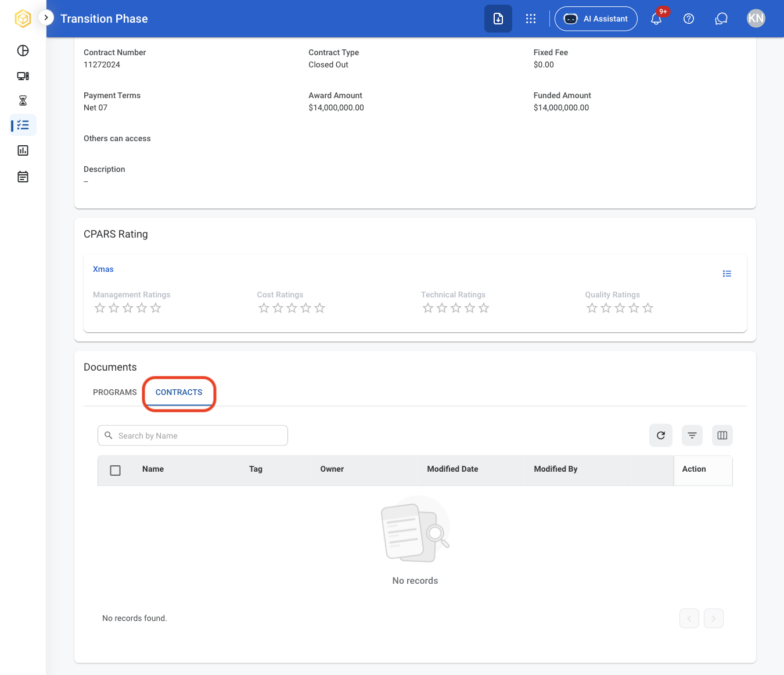Screen dimensions: 784x675
Task: Sort by the Tag column header
Action: point(256,469)
